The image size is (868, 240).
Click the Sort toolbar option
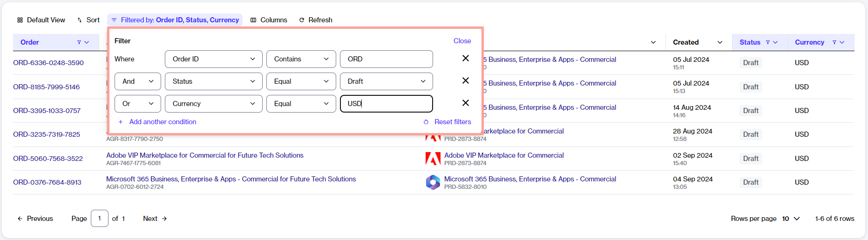tap(88, 20)
